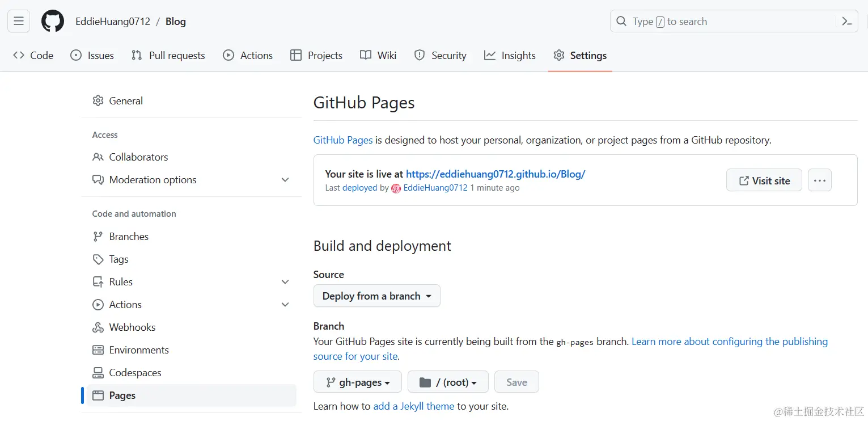Click the search magnifier icon
Image resolution: width=868 pixels, height=421 pixels.
pos(621,22)
